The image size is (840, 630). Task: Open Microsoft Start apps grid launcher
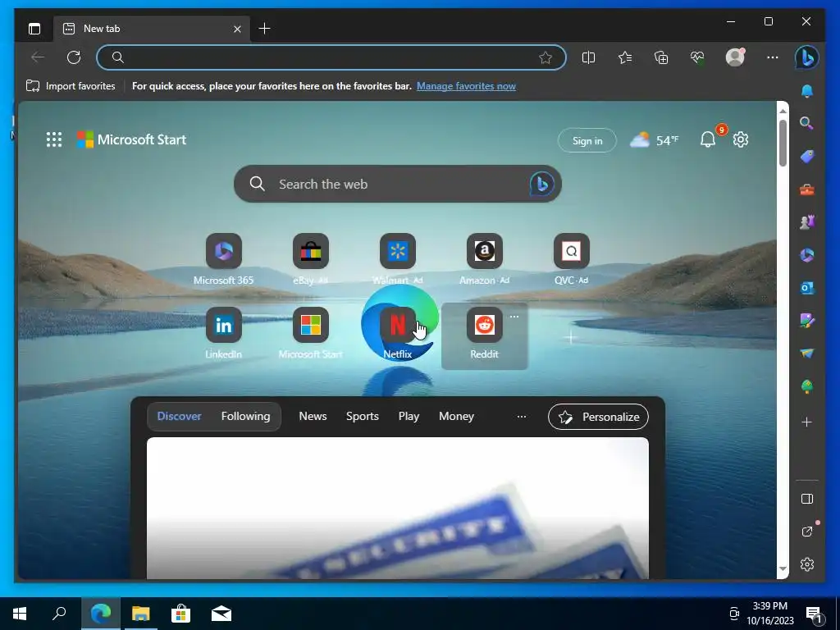[x=54, y=139]
